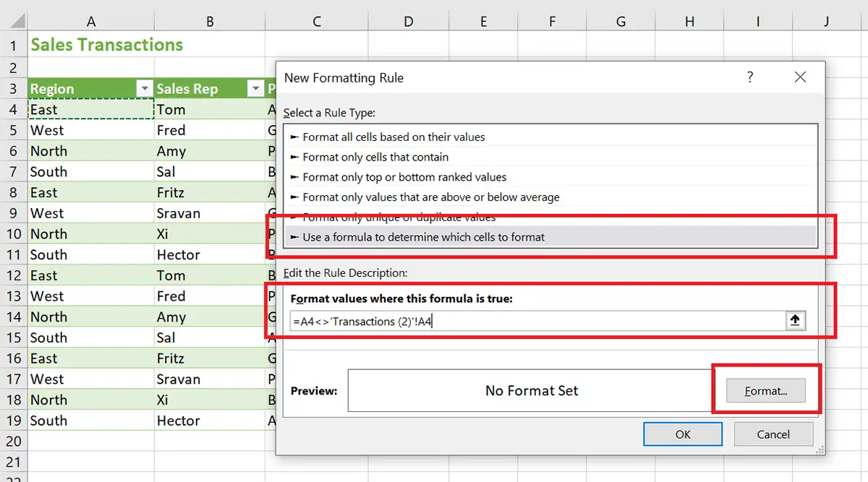Image resolution: width=868 pixels, height=482 pixels.
Task: Select column A header
Action: 92,22
